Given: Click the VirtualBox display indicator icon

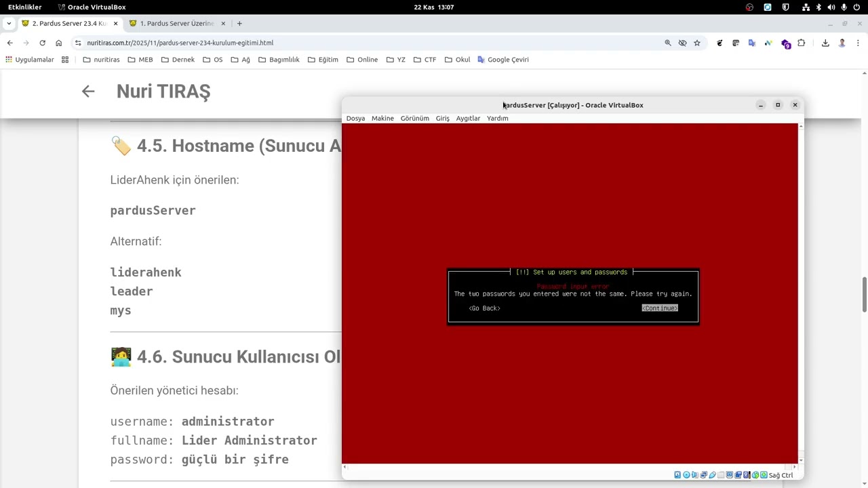Looking at the screenshot, I should point(729,475).
